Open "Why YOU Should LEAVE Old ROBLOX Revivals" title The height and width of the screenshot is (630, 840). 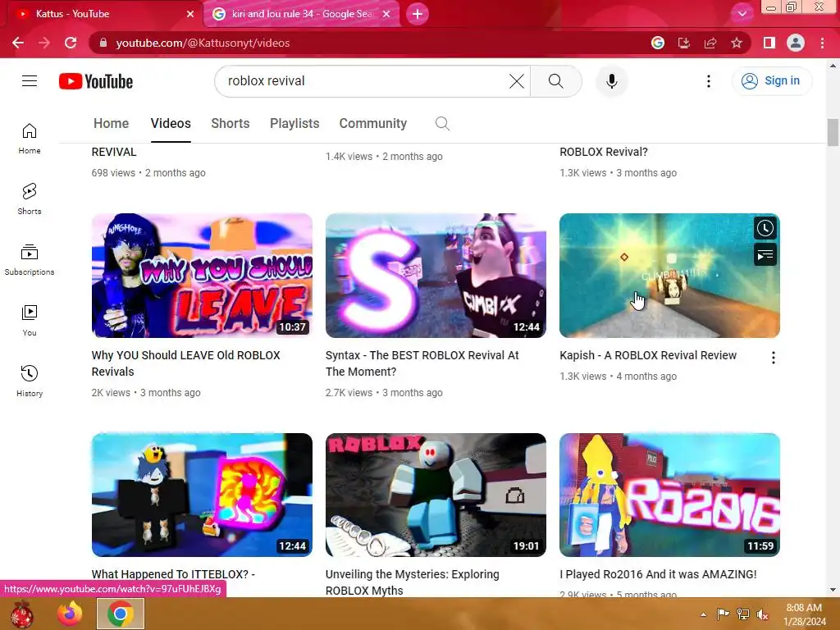click(186, 363)
